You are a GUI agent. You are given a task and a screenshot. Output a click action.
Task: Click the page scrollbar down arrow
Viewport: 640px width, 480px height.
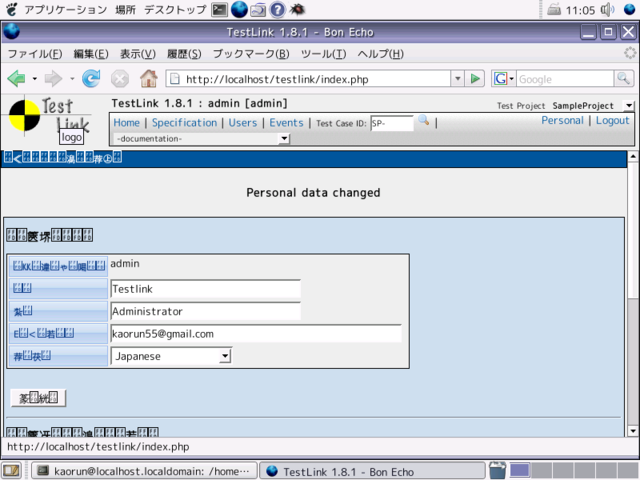tap(633, 431)
